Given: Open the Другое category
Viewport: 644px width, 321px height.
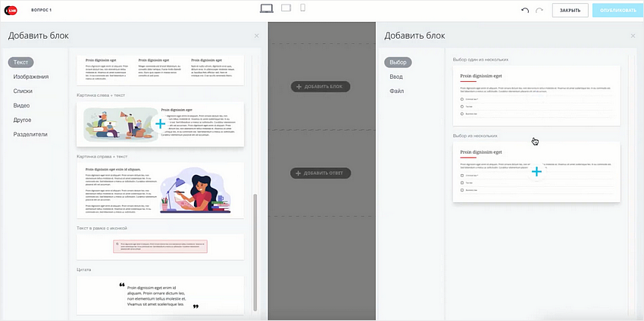Looking at the screenshot, I should [x=22, y=120].
